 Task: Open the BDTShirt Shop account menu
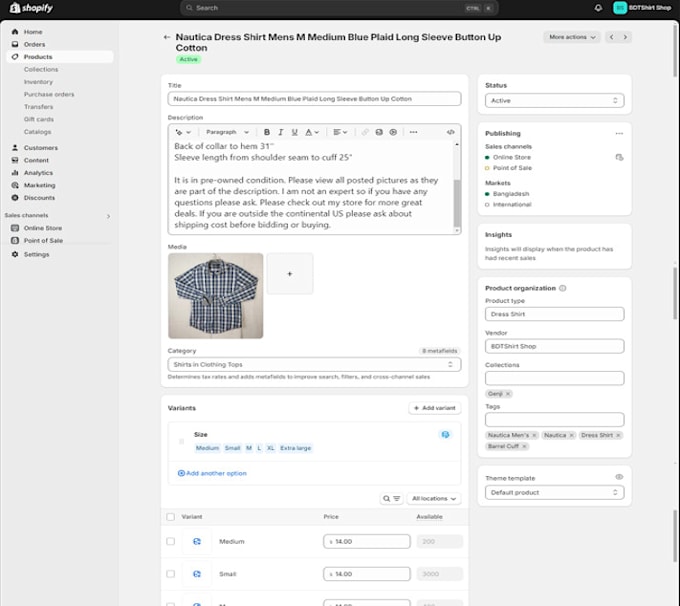pyautogui.click(x=642, y=8)
